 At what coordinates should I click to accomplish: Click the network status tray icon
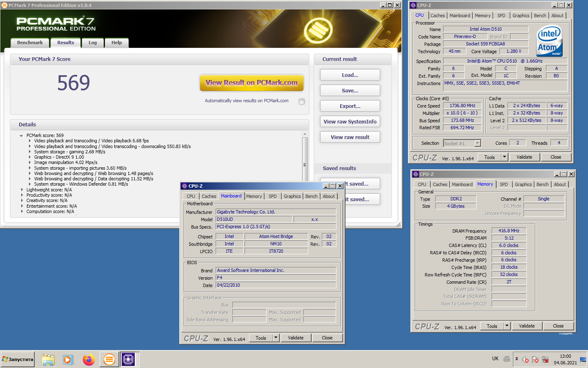[545, 359]
